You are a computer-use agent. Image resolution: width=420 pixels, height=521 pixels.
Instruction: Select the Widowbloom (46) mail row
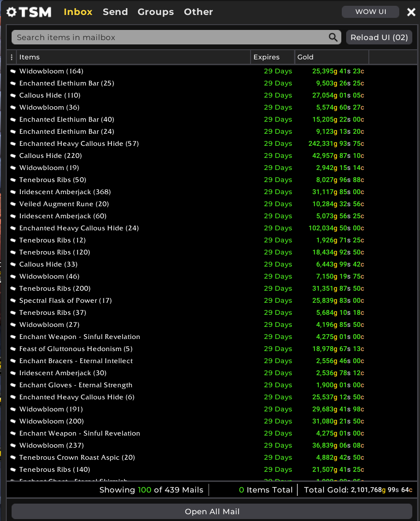(212, 277)
